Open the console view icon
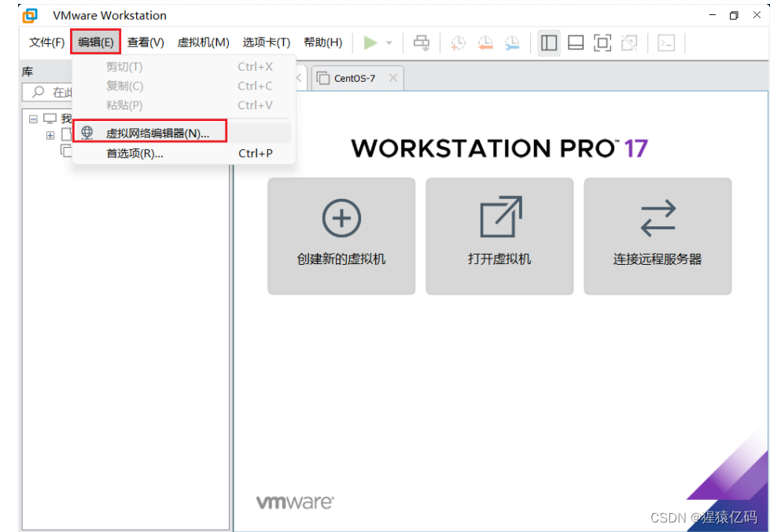 point(666,42)
